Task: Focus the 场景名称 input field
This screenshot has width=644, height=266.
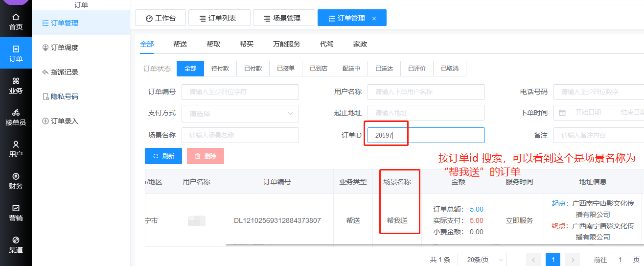Action: pos(240,135)
